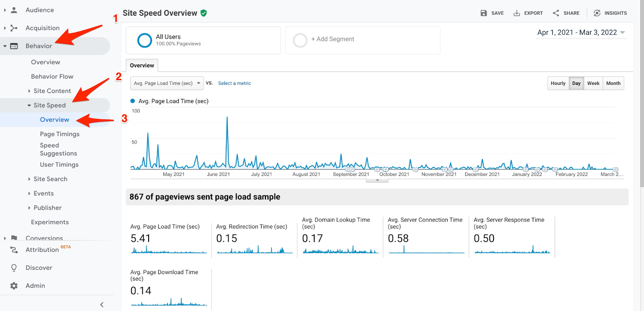Click the Avg. Server Response Time 0.50 sparkline
The width and height of the screenshot is (644, 311).
512,249
